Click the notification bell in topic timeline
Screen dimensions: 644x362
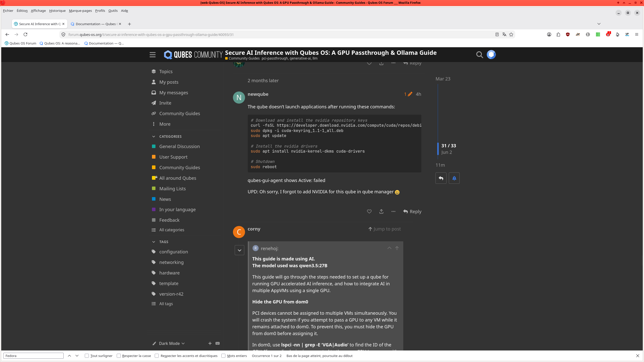pyautogui.click(x=454, y=178)
